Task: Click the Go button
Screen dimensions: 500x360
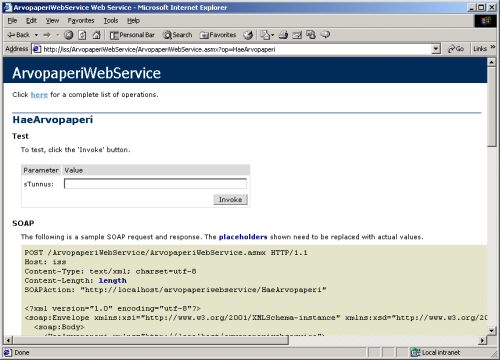Action: tap(456, 49)
